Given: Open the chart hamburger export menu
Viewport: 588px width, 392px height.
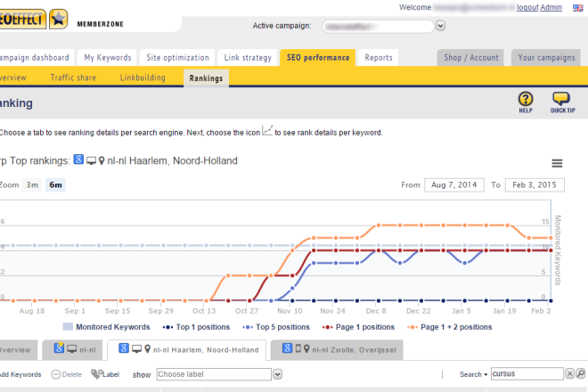Looking at the screenshot, I should 557,163.
